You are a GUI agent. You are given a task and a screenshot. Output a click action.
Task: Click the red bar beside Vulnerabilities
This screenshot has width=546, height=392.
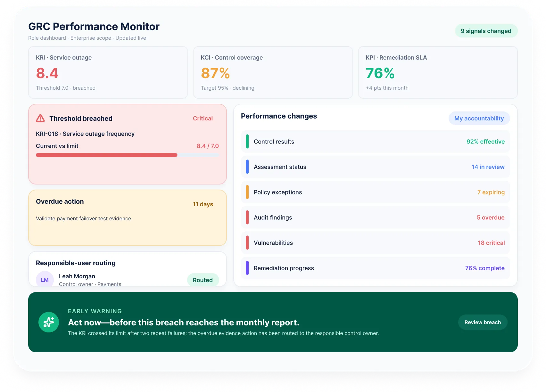pos(247,243)
